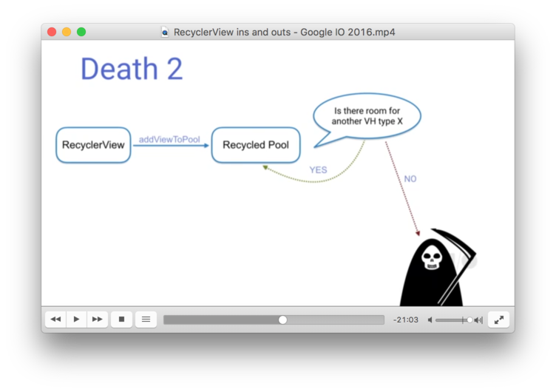
Task: Click the NO label on the red arrow
Action: [x=410, y=179]
